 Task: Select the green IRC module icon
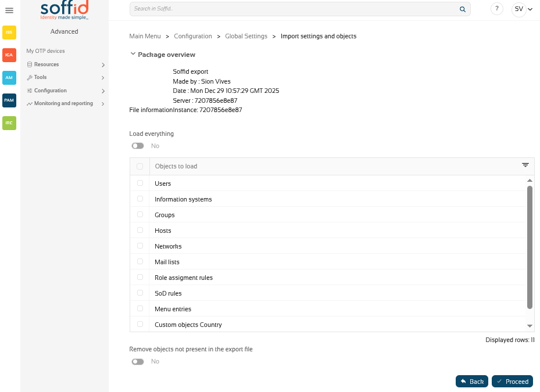point(9,123)
